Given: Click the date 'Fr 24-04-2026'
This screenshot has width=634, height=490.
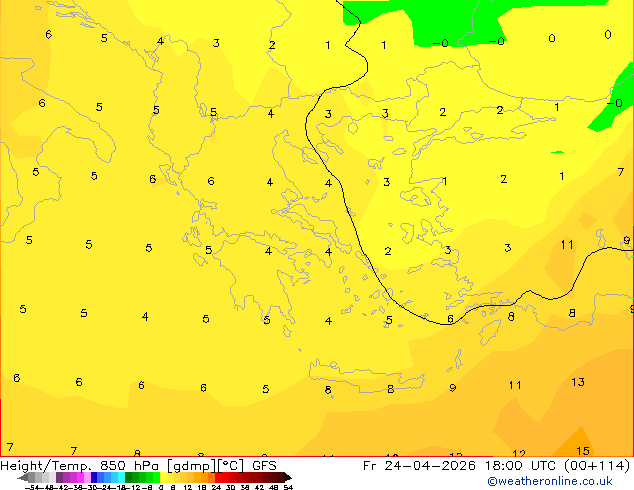Looking at the screenshot, I should [x=419, y=466].
